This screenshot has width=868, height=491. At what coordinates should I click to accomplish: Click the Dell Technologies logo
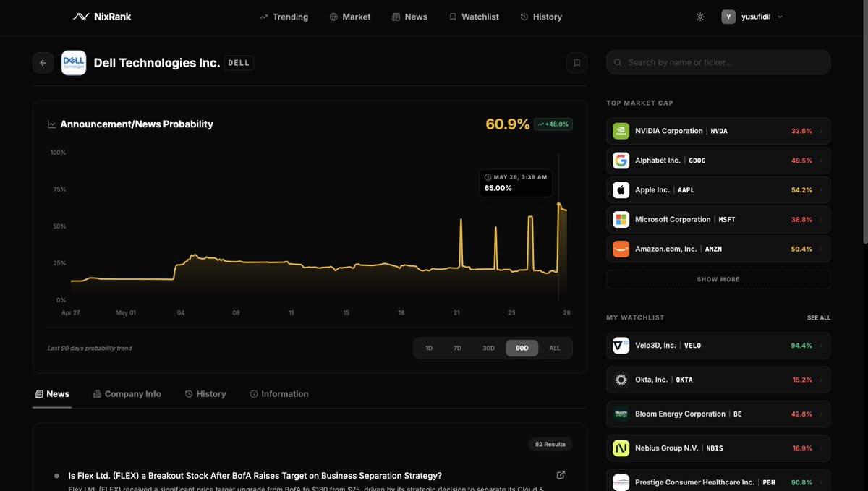click(74, 63)
